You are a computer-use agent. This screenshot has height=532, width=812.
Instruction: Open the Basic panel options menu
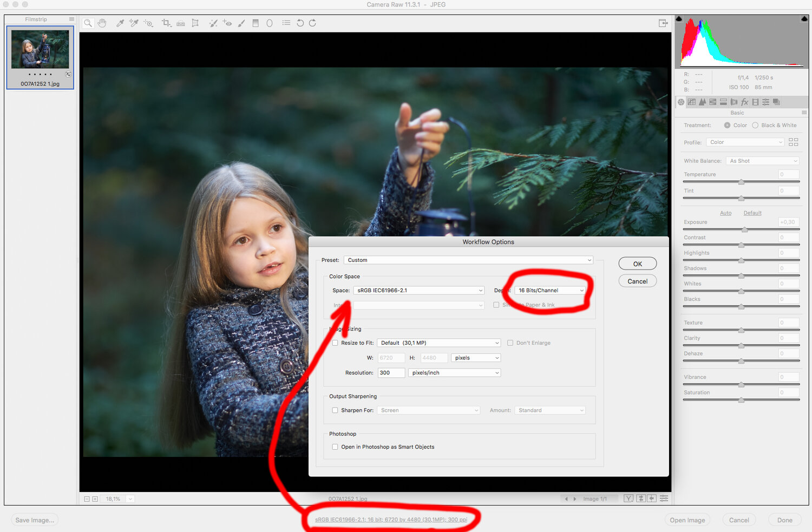804,113
